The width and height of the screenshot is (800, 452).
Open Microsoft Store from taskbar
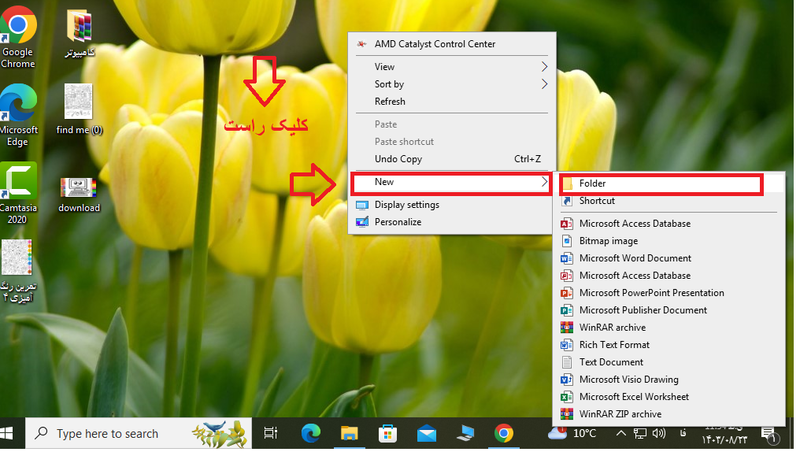[387, 433]
